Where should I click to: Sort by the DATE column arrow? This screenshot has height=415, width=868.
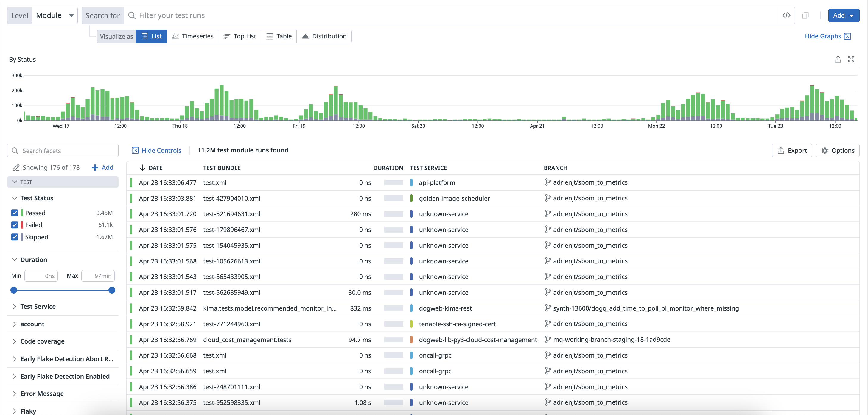142,168
